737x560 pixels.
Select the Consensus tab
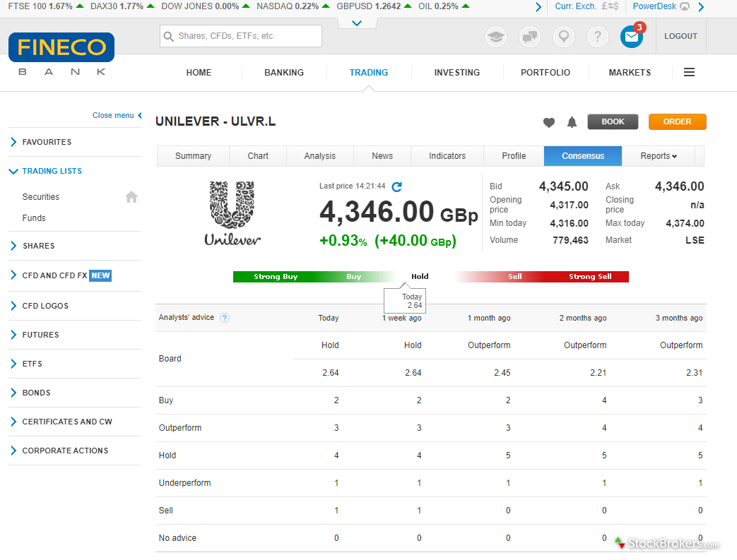point(583,156)
